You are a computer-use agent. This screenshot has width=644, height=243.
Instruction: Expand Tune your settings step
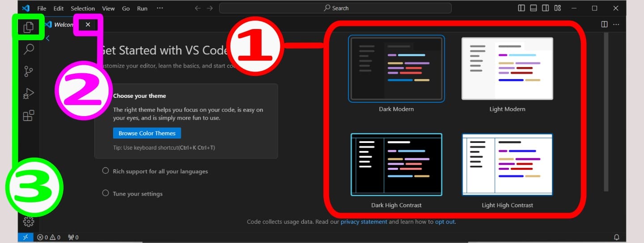[138, 194]
